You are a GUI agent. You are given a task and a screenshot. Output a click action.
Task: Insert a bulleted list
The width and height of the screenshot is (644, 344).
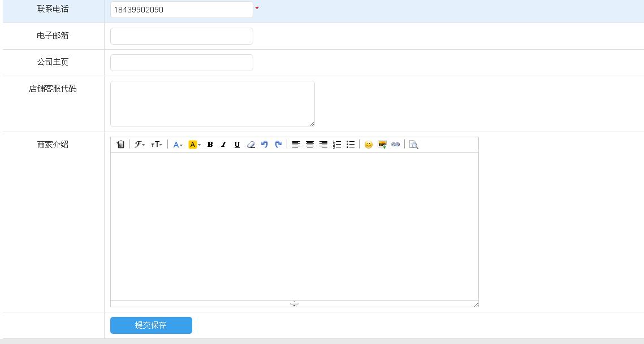(350, 145)
